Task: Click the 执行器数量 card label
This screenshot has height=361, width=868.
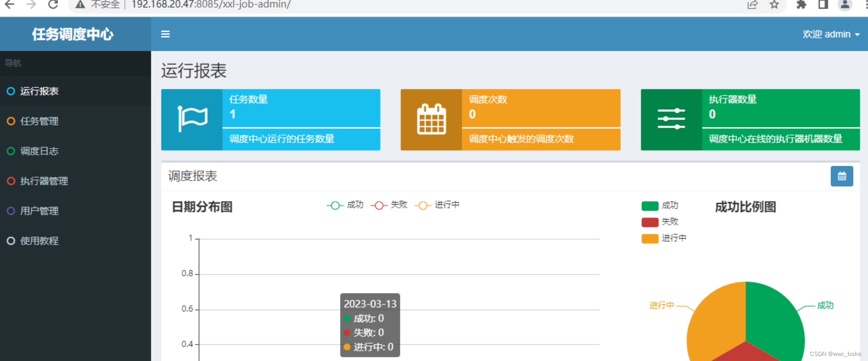Action: [733, 99]
